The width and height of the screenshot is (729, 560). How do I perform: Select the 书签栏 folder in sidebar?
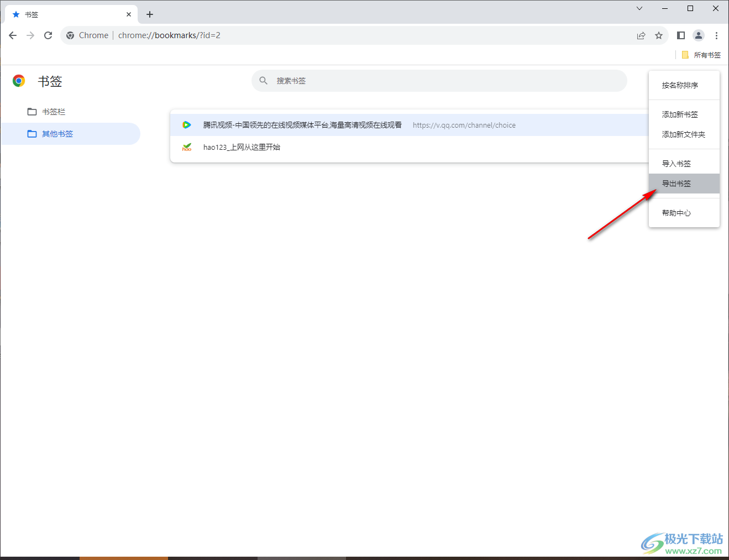tap(70, 112)
